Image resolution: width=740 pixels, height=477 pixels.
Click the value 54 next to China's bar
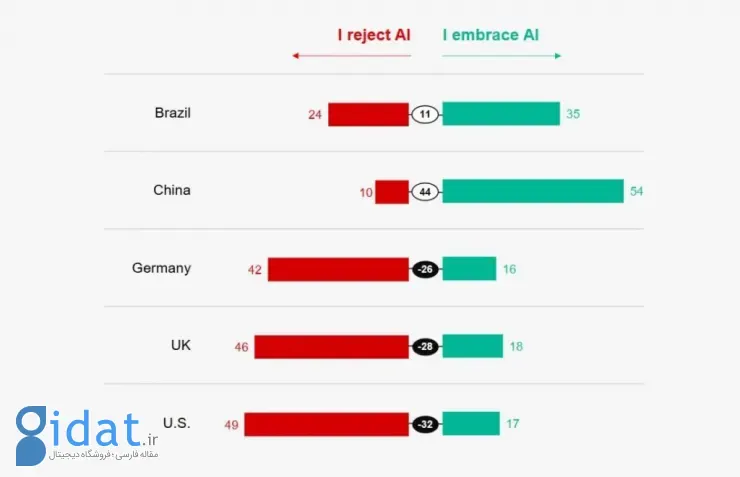pos(636,191)
